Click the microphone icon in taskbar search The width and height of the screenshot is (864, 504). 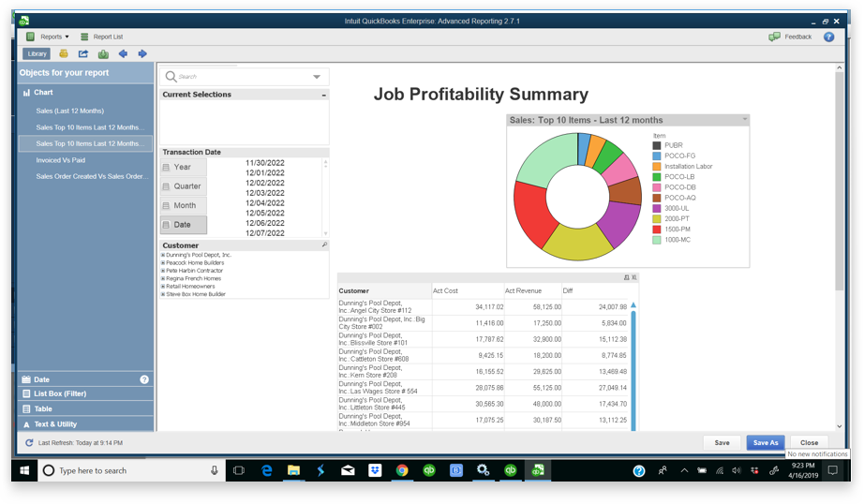pos(215,470)
